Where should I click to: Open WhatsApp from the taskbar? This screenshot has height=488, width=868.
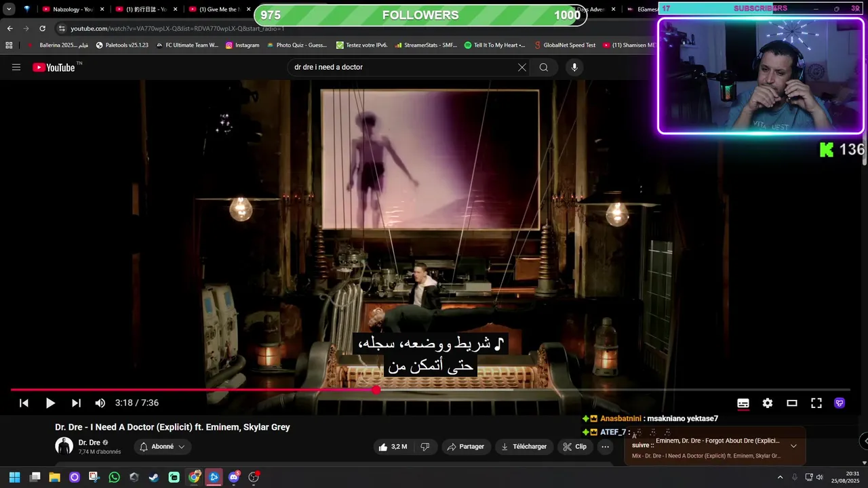point(114,477)
